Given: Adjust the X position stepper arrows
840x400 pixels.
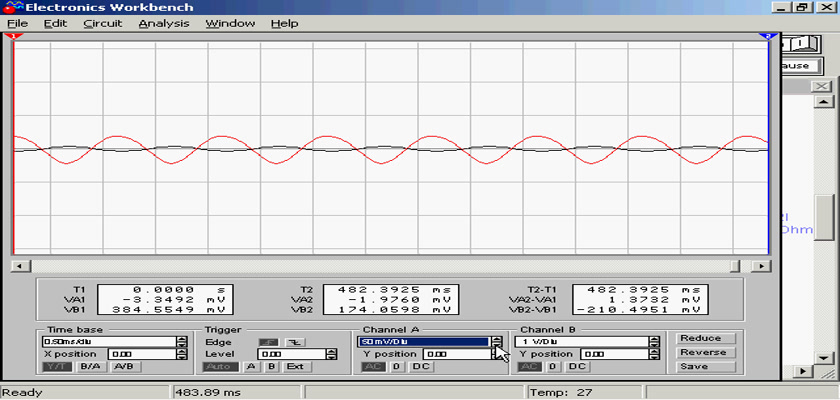Looking at the screenshot, I should tap(183, 354).
